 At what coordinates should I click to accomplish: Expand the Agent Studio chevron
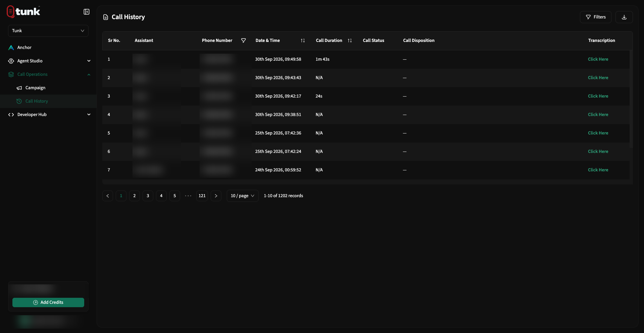coord(89,61)
